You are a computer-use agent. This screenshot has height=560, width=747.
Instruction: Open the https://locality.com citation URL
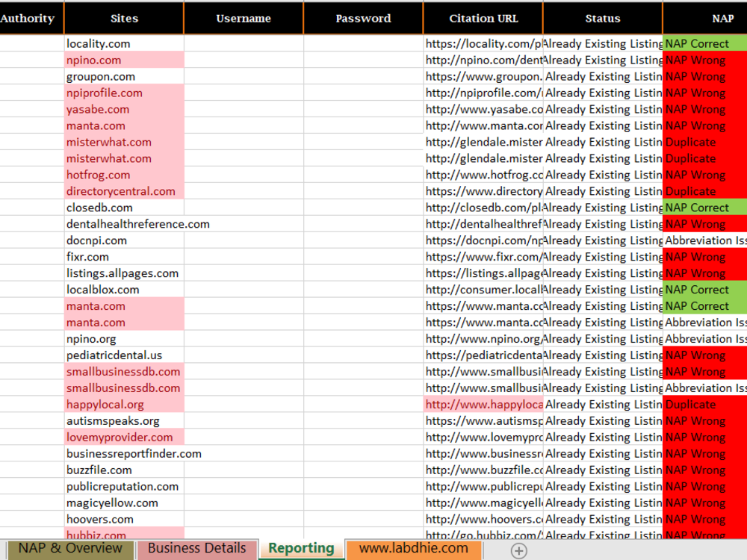(483, 44)
